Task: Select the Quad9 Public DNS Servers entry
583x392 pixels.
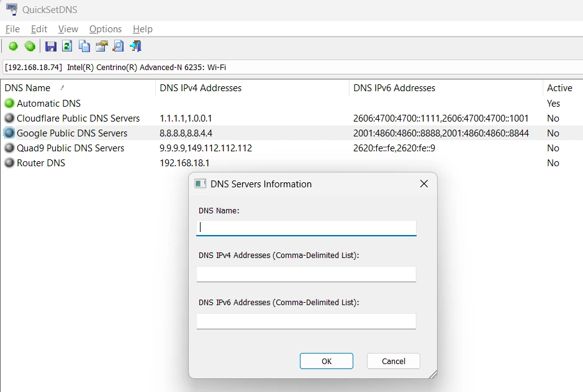Action: click(70, 148)
